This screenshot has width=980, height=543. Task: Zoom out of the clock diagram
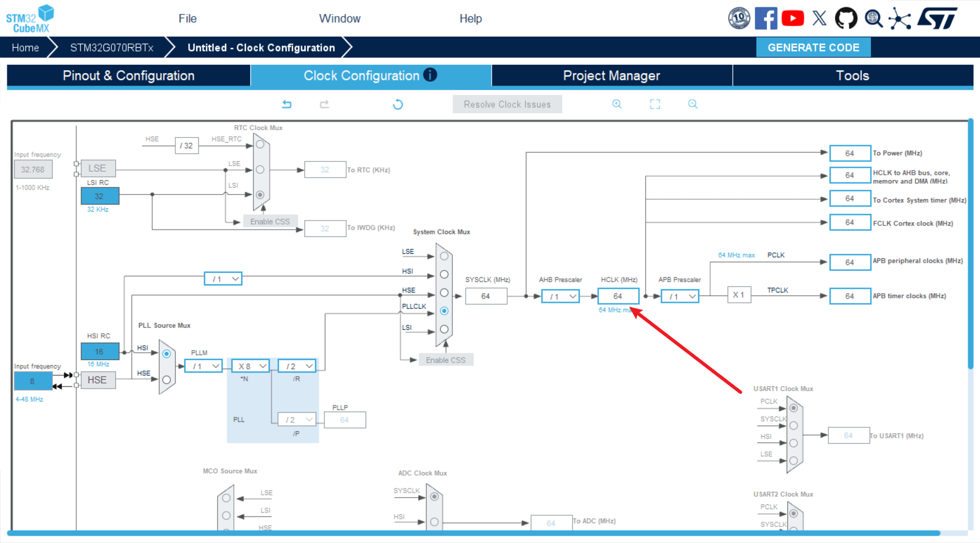point(693,104)
